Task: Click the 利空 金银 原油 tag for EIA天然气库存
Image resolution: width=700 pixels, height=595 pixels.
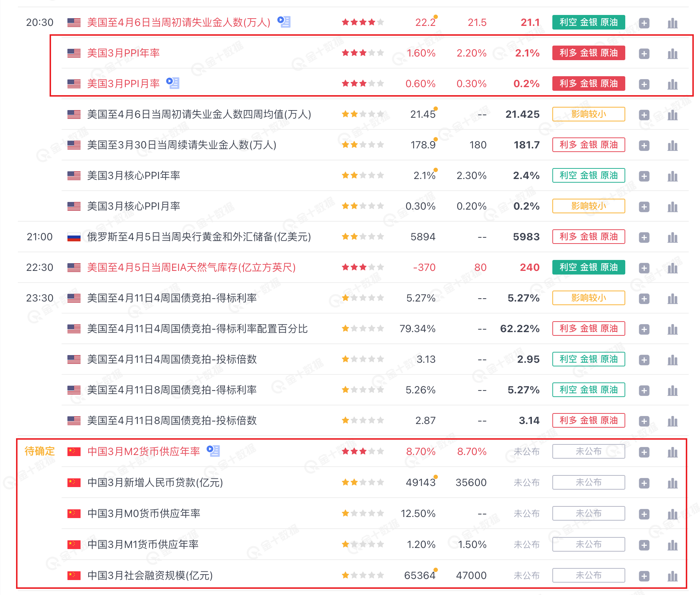Action: click(588, 267)
